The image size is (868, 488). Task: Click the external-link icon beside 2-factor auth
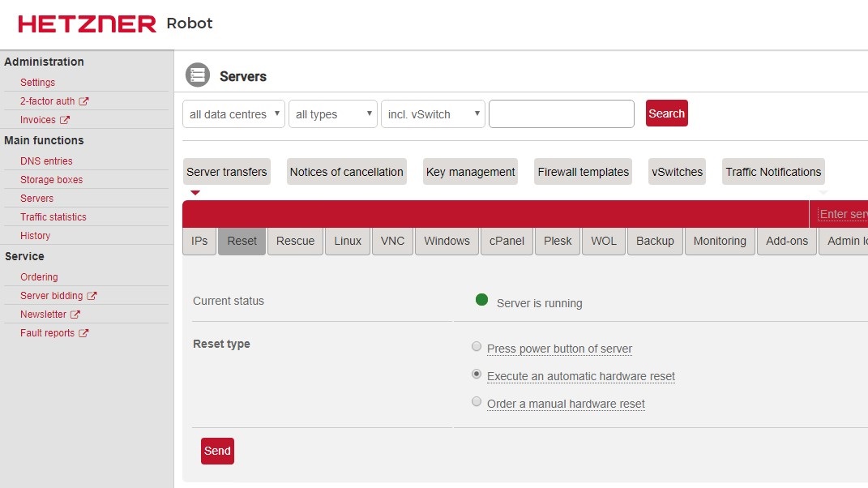tap(83, 101)
